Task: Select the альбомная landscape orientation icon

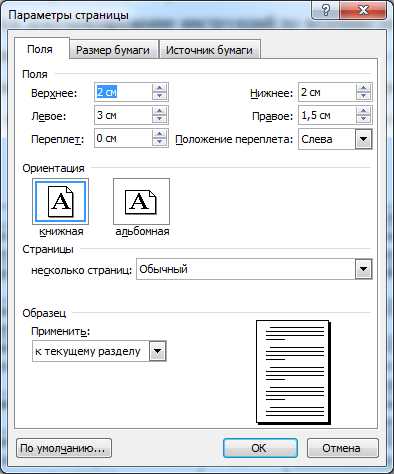Action: click(x=141, y=202)
